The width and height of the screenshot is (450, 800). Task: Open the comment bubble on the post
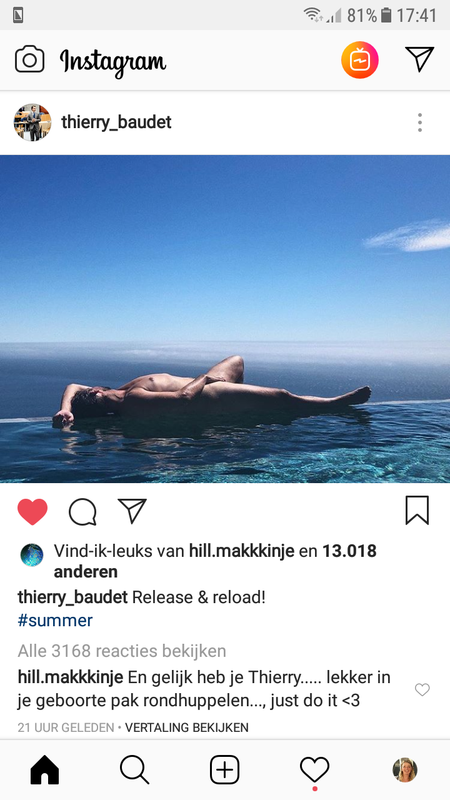[x=83, y=511]
